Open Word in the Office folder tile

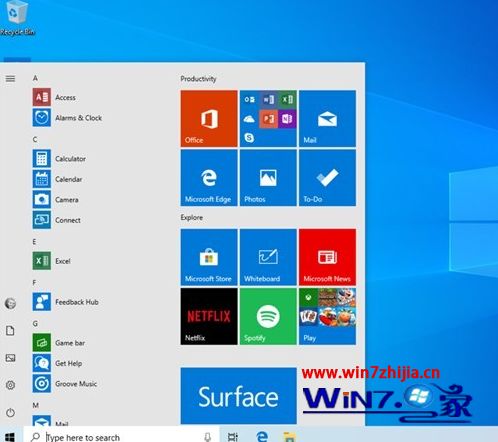click(268, 100)
